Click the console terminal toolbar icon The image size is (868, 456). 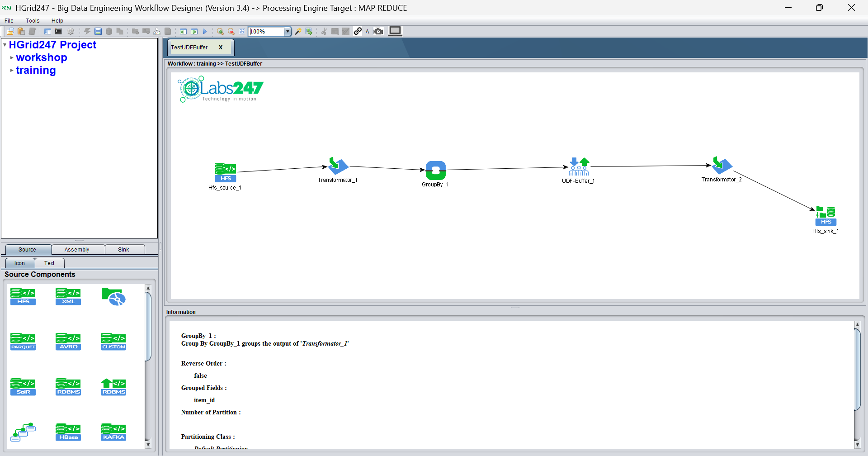[58, 31]
